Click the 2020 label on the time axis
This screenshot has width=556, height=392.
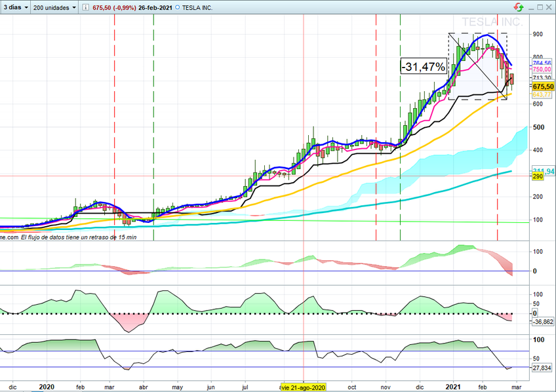[47, 387]
